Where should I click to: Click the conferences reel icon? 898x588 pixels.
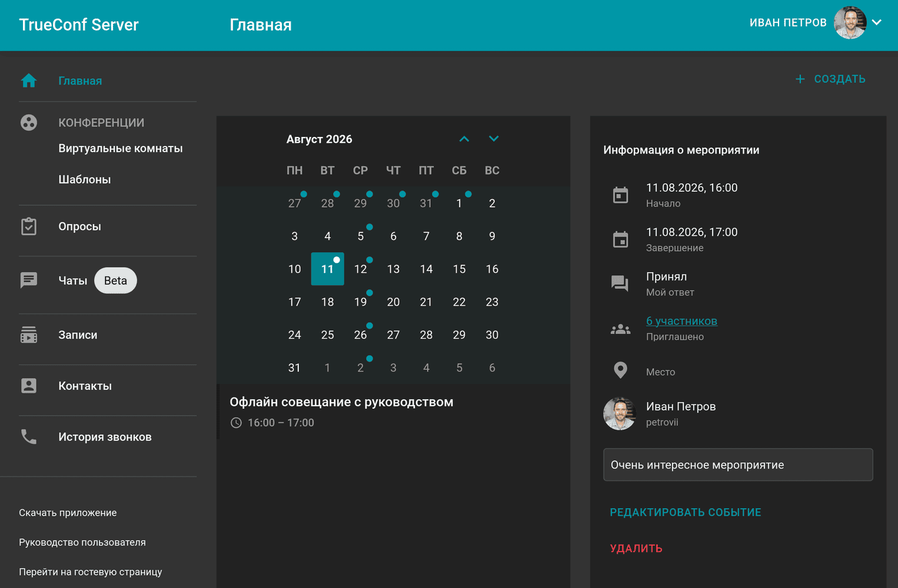tap(29, 122)
